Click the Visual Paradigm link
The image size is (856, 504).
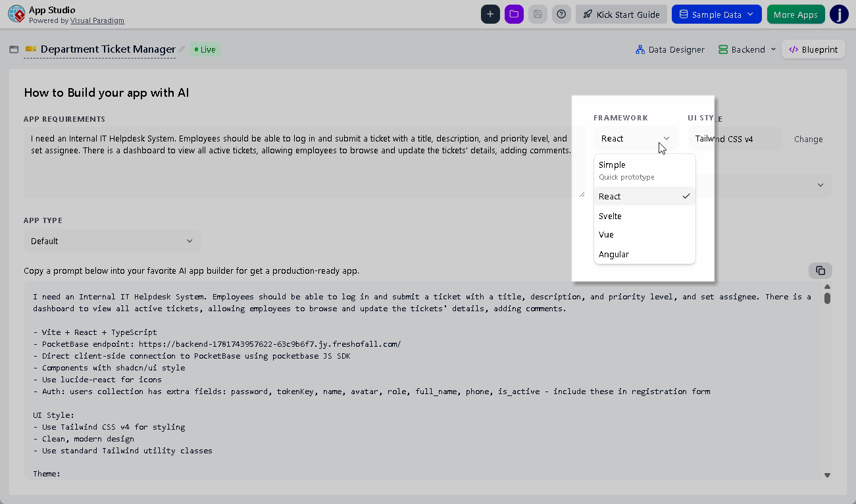click(x=97, y=20)
